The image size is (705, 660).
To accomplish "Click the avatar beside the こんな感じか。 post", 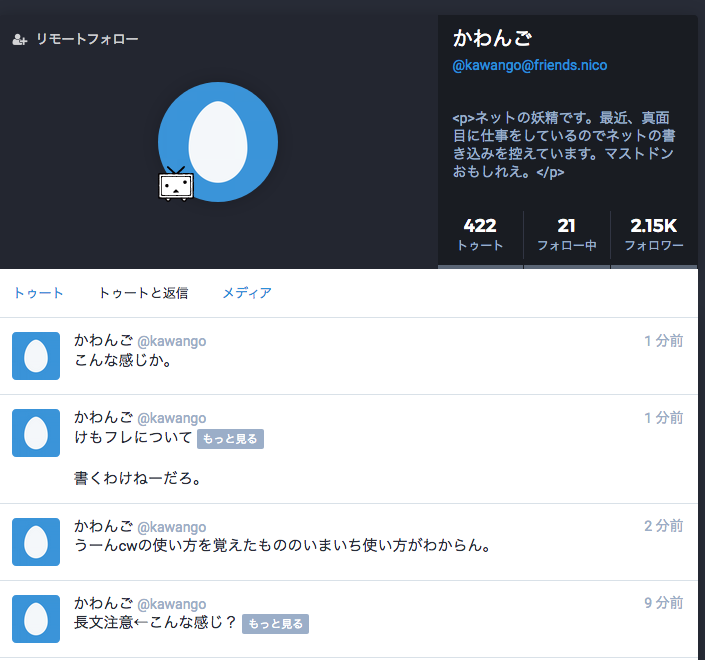I will pyautogui.click(x=36, y=356).
